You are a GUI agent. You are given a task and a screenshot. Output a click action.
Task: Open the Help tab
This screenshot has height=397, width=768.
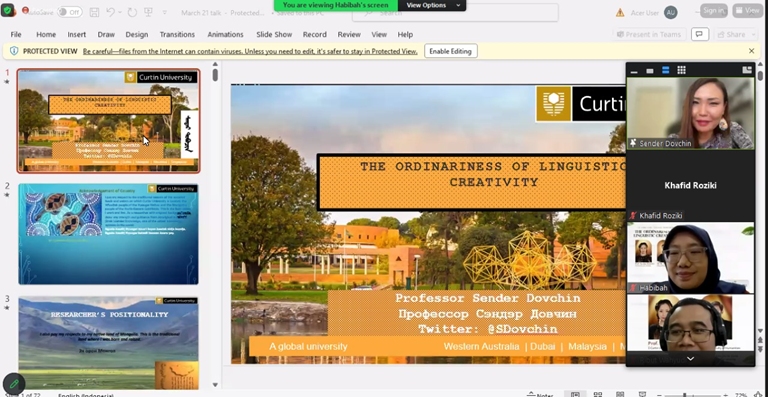(405, 34)
